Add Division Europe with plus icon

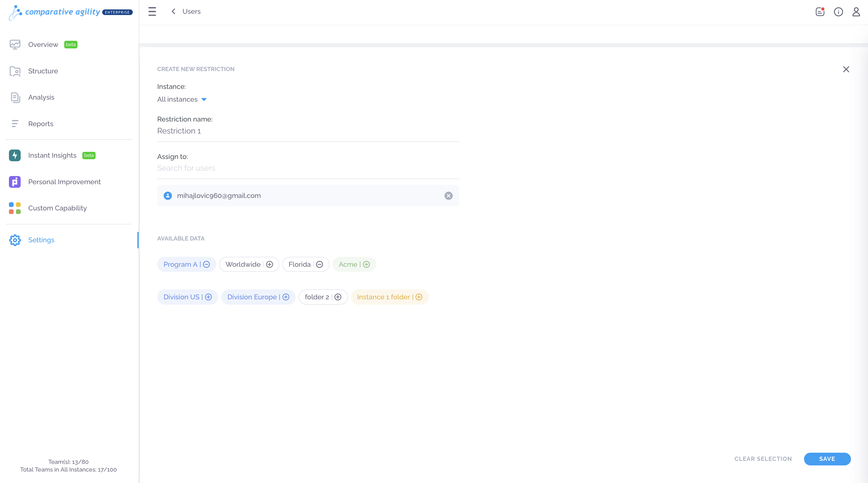(x=286, y=297)
